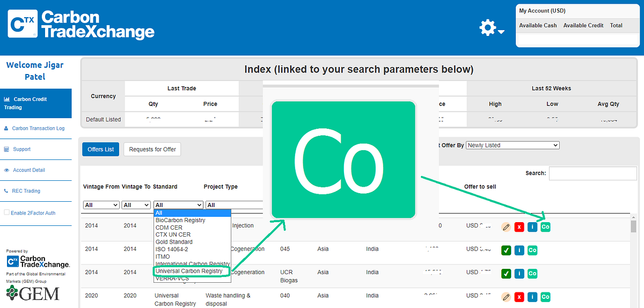
Task: Click the Last Trade header in the index
Action: click(x=182, y=88)
